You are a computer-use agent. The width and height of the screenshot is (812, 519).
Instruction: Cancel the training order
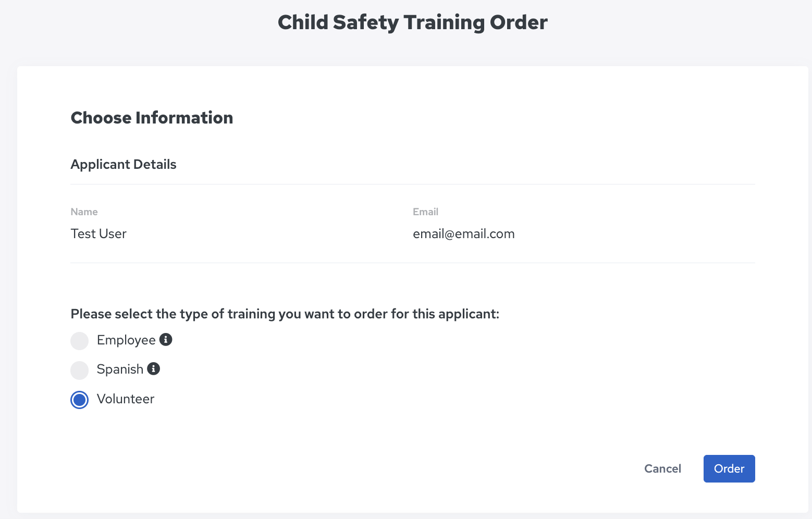tap(662, 468)
